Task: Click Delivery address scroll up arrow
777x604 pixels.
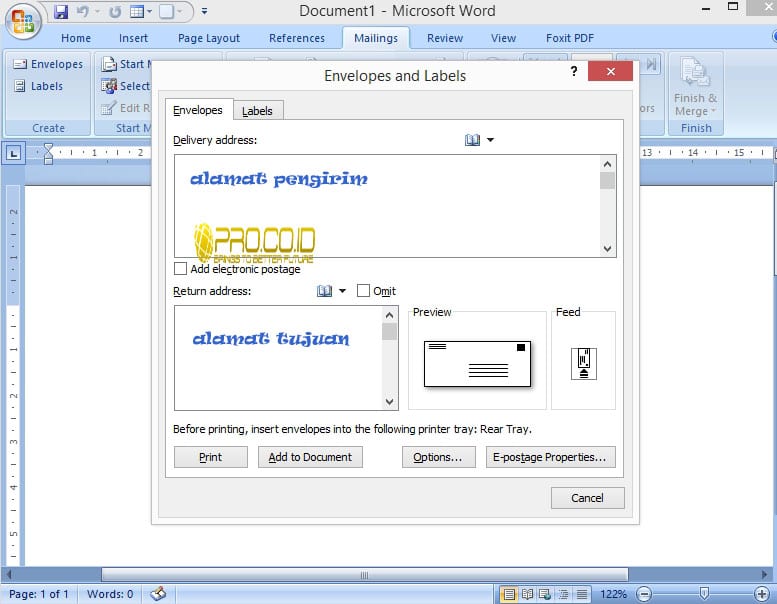Action: point(608,164)
